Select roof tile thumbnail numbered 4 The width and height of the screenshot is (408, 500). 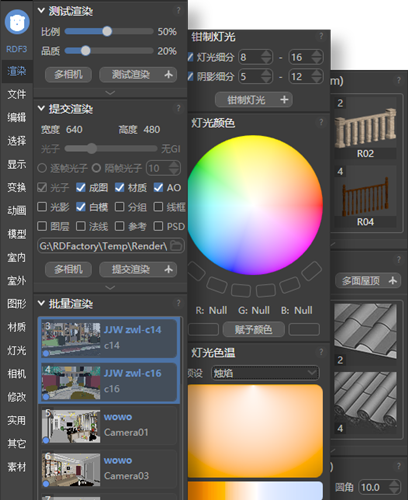click(x=365, y=403)
